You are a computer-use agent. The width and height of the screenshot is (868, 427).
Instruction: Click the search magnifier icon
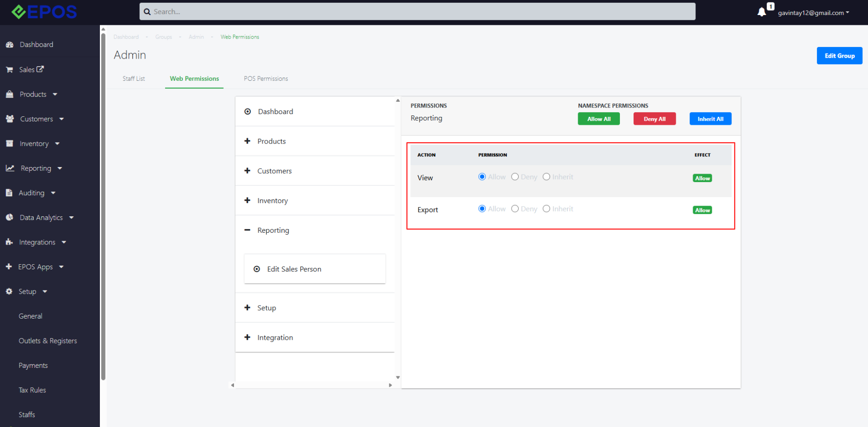pos(147,12)
